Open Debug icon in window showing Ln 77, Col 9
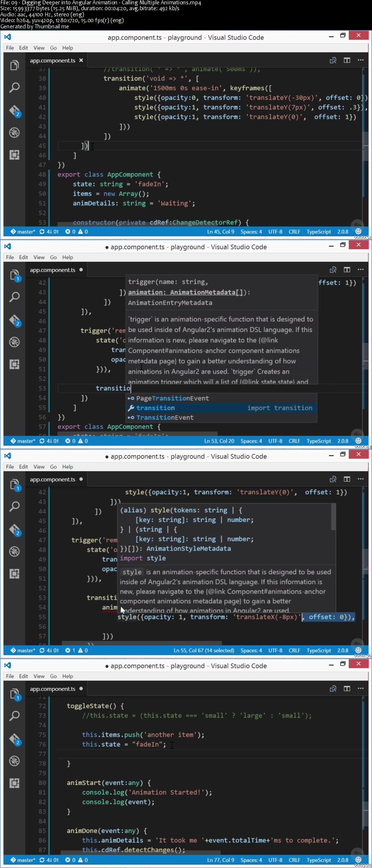Screen dimensions: 372x868 (x=15, y=761)
